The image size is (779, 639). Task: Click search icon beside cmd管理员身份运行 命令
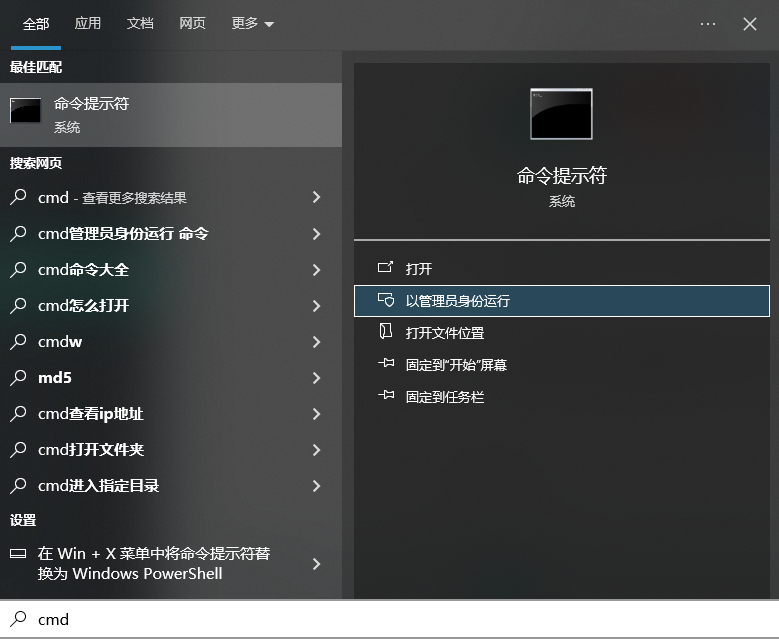[x=18, y=233]
